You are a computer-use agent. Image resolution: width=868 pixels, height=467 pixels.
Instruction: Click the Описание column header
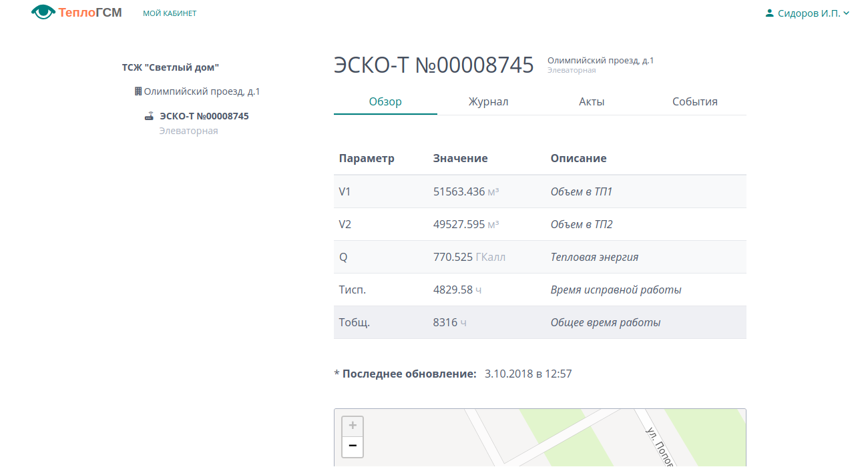coord(578,159)
